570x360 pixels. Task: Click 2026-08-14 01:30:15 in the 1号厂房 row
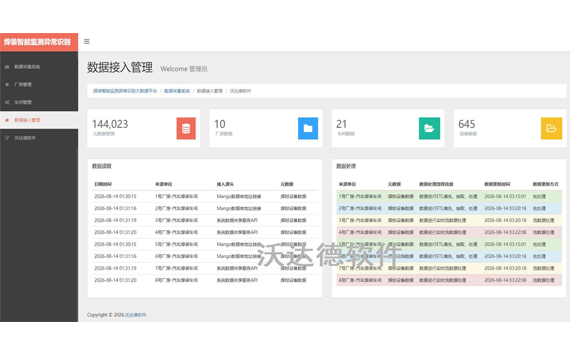tap(115, 196)
